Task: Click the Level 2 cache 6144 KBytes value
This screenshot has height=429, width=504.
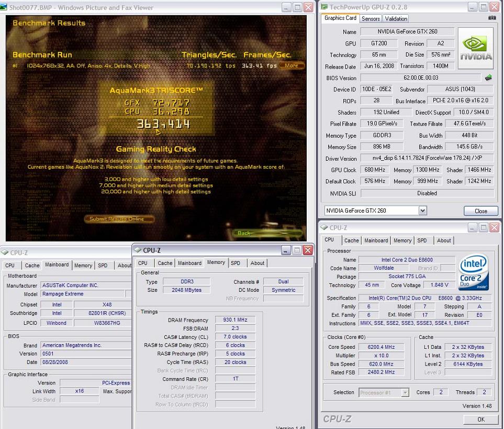Action: coord(468,364)
